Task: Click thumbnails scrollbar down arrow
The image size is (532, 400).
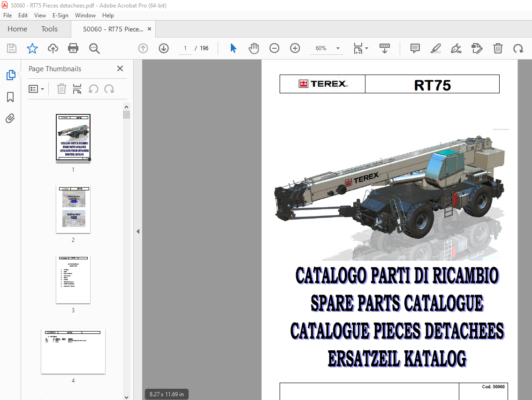Action: point(127,397)
